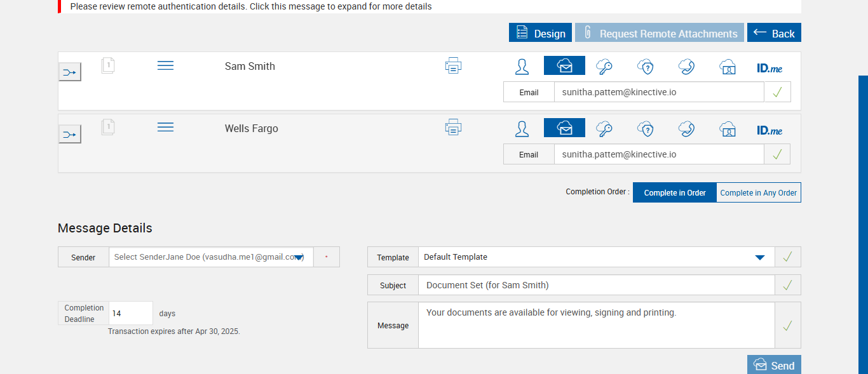
Task: Click the shield question icon for Sam Smith
Action: click(646, 67)
